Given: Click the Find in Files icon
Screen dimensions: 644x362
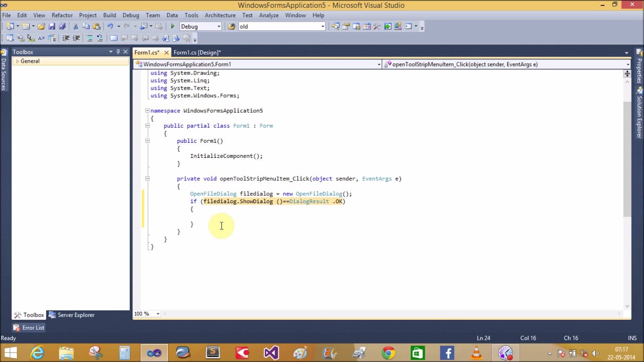Looking at the screenshot, I should click(231, 26).
